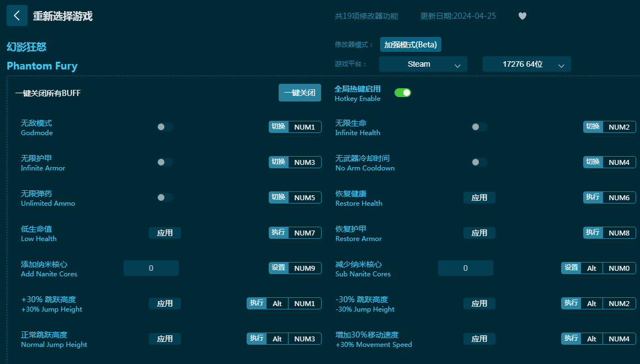This screenshot has width=640, height=364.
Task: Click 设置 label for Add Nanite Cores
Action: click(x=279, y=267)
